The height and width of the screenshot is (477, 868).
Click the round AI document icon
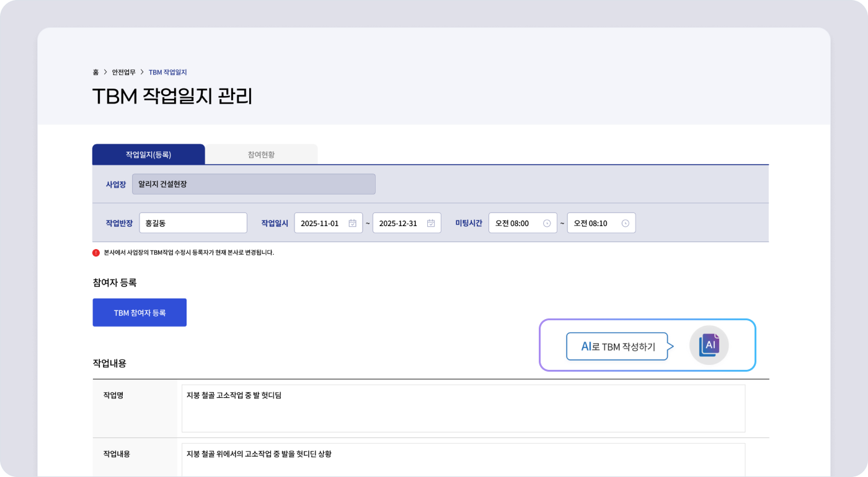[709, 345]
